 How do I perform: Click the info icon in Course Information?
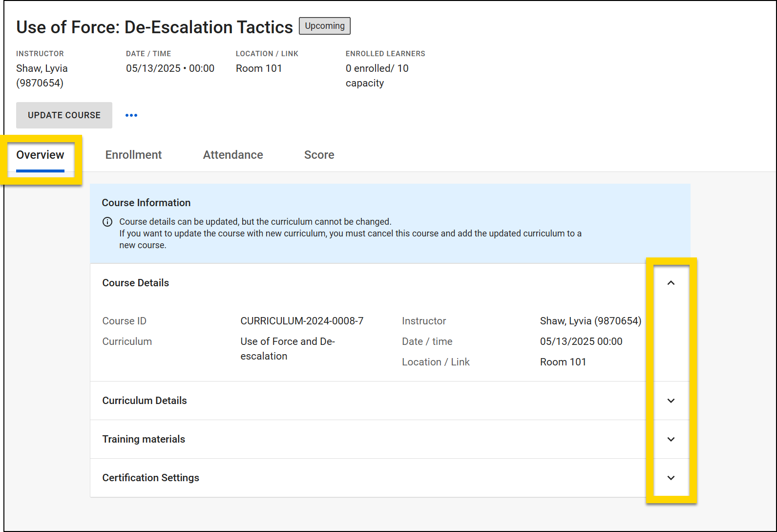(107, 222)
